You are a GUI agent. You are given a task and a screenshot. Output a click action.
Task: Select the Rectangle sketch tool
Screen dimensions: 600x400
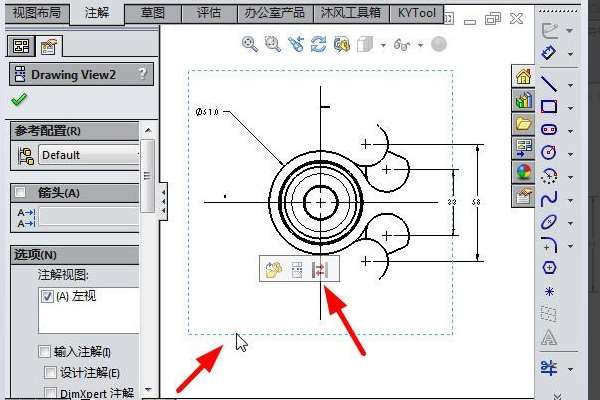(549, 106)
